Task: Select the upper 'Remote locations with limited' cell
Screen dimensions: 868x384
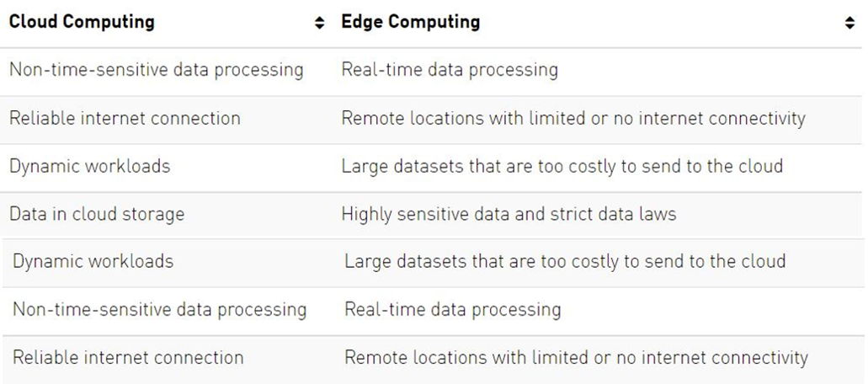Action: pyautogui.click(x=573, y=118)
